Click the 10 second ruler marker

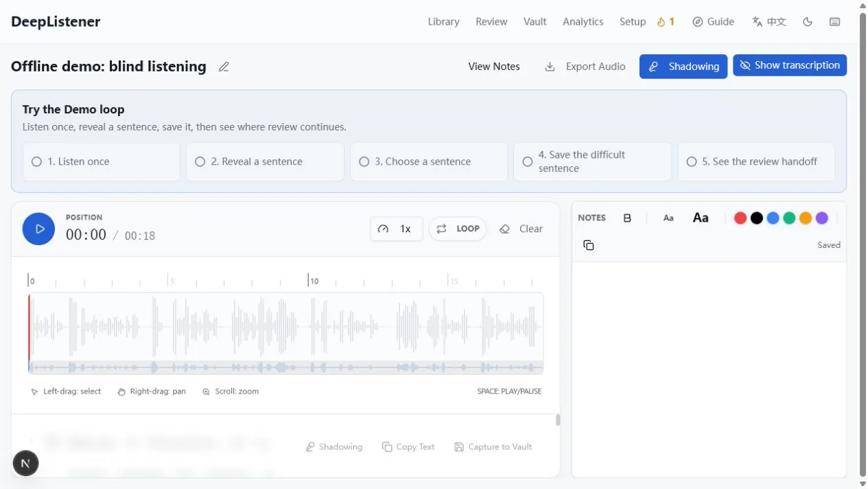pyautogui.click(x=313, y=280)
